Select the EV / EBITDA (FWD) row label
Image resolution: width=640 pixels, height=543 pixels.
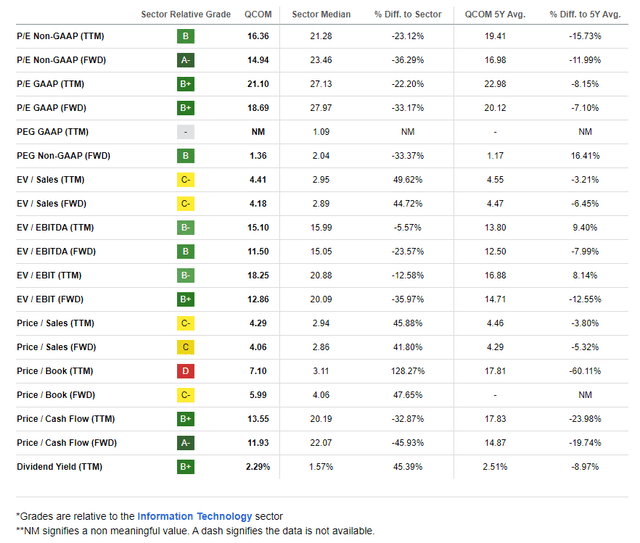click(x=56, y=251)
